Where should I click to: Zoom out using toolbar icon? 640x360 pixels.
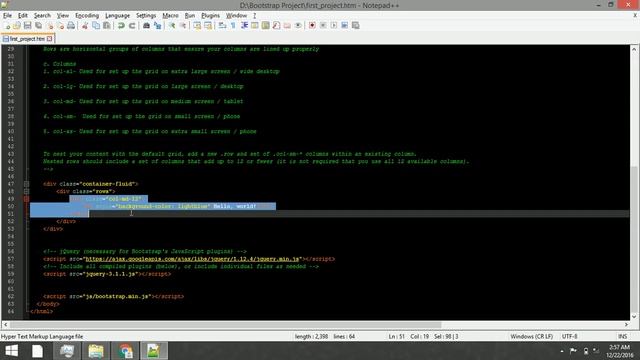[183, 26]
